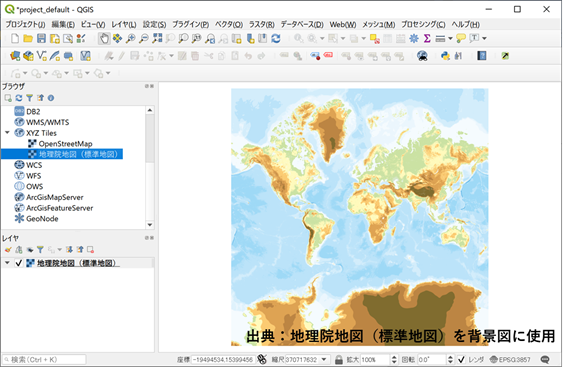
Task: Open the ラスタ menu
Action: click(x=262, y=24)
